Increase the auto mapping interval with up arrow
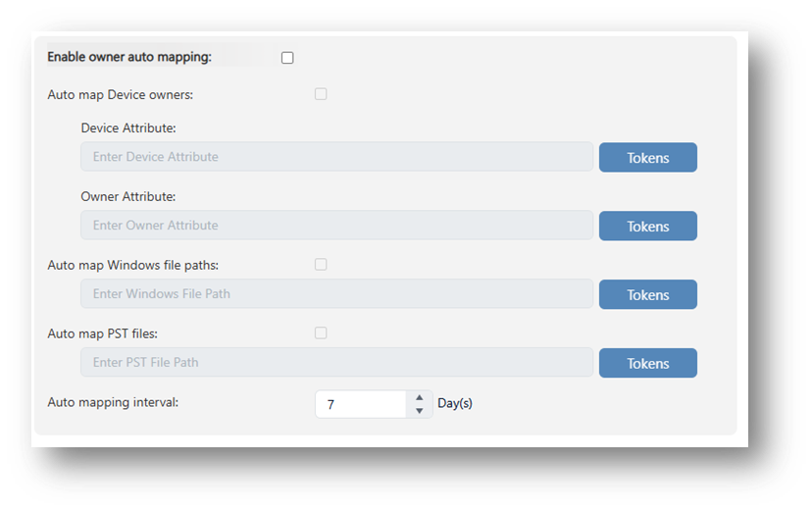 pyautogui.click(x=420, y=397)
